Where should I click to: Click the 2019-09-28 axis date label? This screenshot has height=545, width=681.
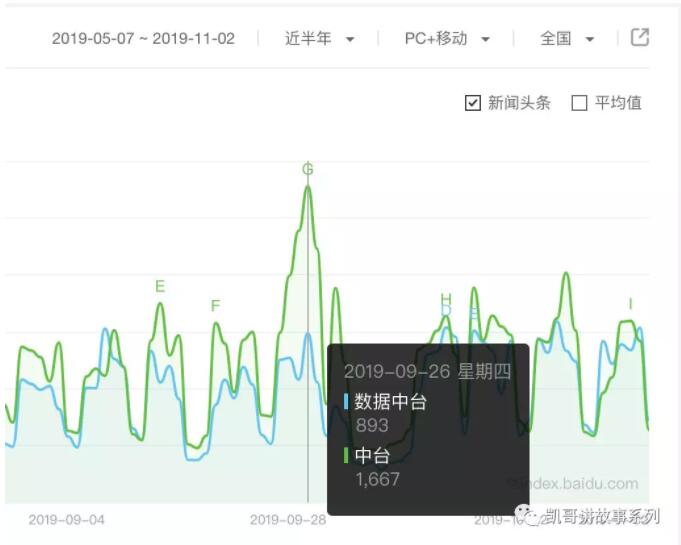288,519
